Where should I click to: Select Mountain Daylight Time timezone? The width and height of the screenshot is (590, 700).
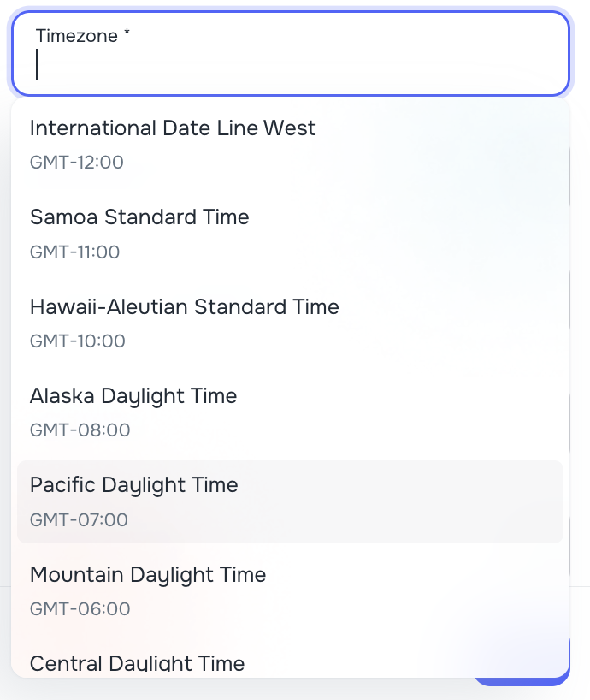click(x=148, y=575)
